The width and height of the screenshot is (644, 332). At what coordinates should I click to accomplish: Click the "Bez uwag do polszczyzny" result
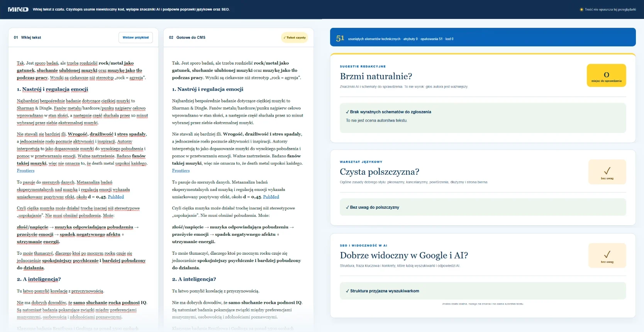[483, 207]
